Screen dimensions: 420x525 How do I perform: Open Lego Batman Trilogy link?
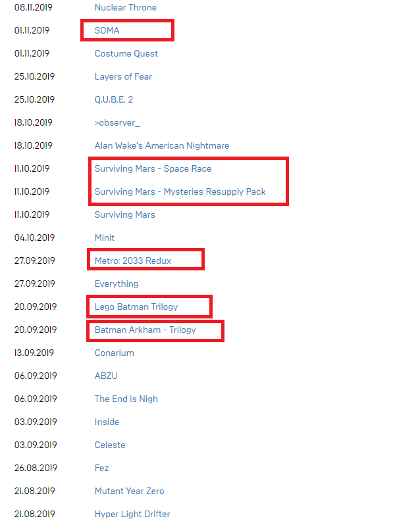click(x=136, y=307)
